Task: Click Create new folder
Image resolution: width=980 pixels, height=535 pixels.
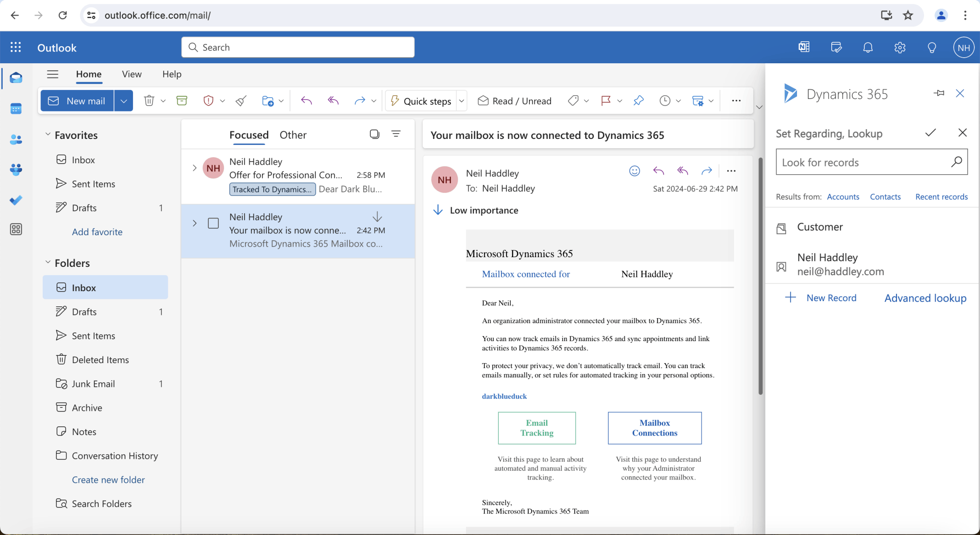Action: coord(108,480)
